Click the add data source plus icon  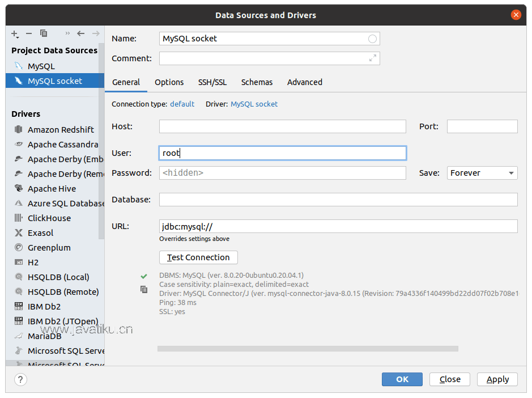[15, 33]
